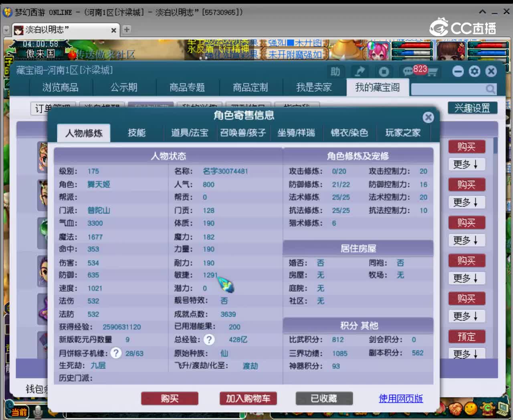Click the red 购买 button at dialog bottom
Image resolution: width=513 pixels, height=420 pixels.
pos(170,398)
